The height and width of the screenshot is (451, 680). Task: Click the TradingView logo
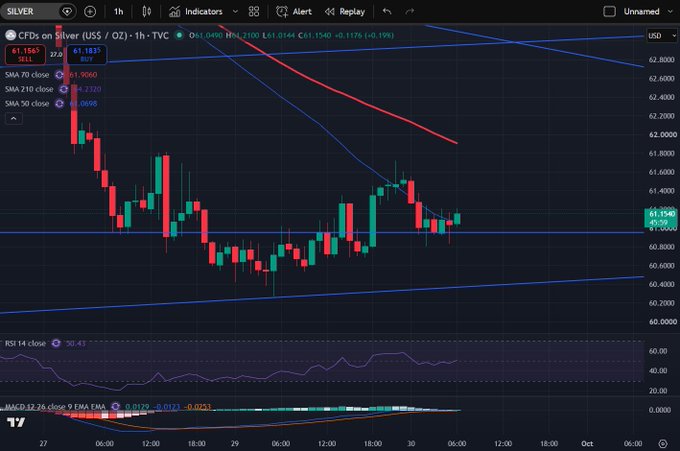[16, 422]
